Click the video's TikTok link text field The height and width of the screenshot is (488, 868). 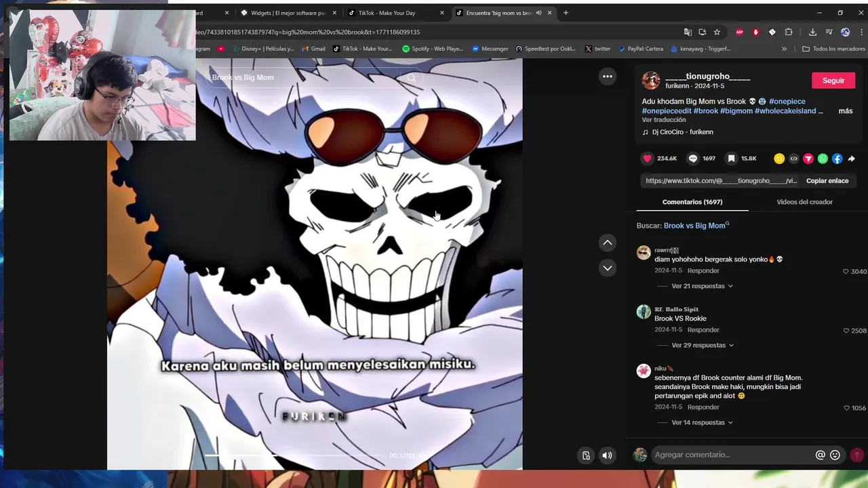(x=721, y=181)
